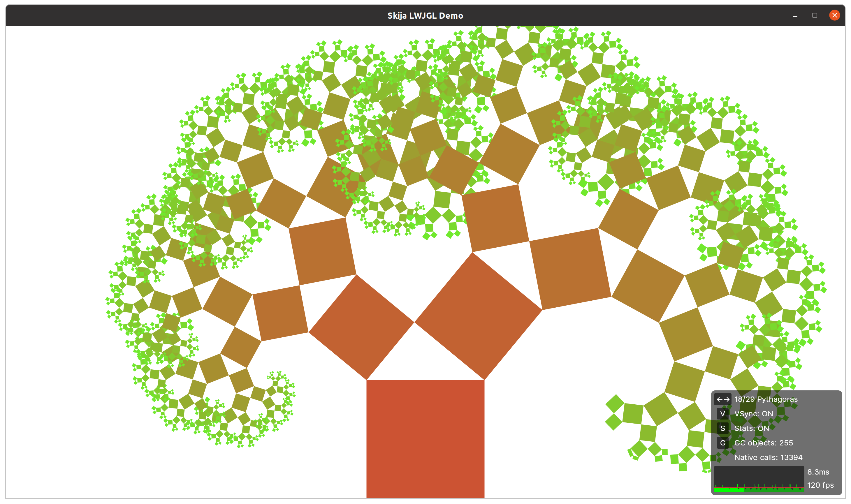
Task: Toggle the 'VSync: ON' label
Action: 753,414
